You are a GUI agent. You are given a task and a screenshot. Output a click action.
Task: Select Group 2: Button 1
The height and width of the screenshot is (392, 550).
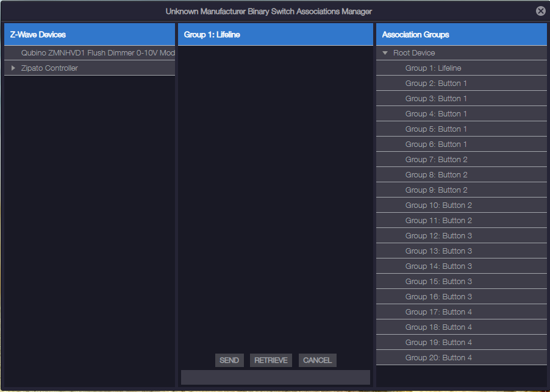(436, 84)
